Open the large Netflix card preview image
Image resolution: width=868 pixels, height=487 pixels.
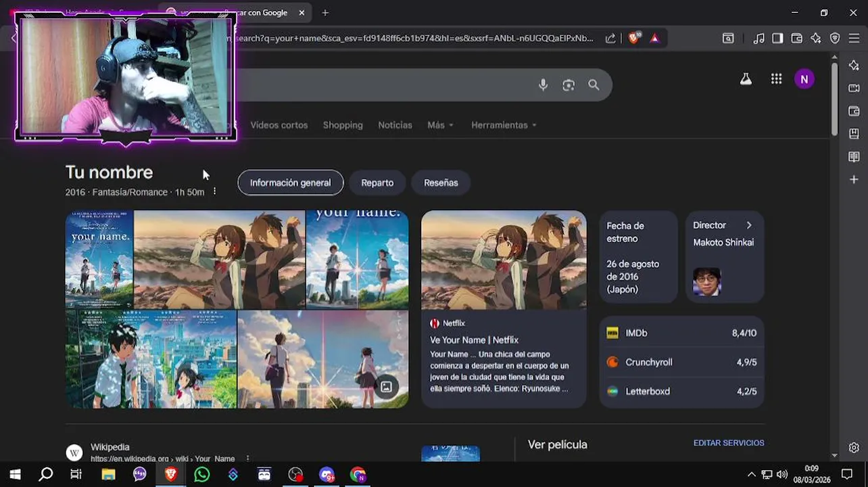[x=504, y=260]
